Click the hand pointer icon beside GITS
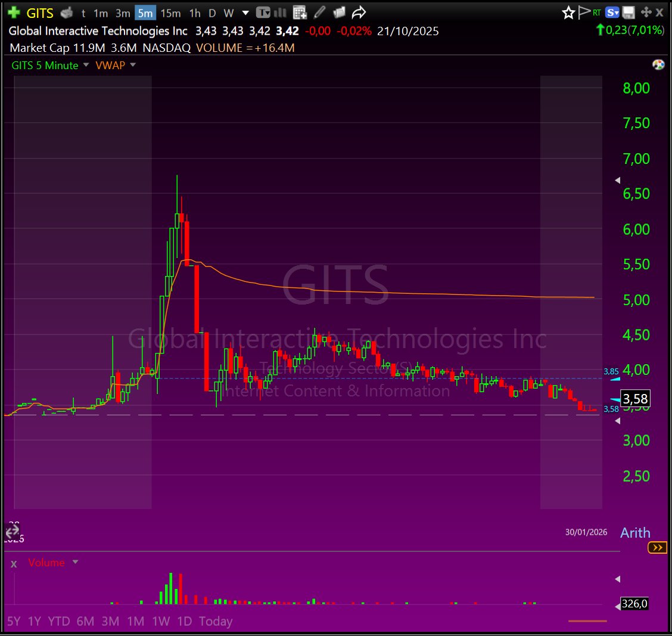 [67, 13]
